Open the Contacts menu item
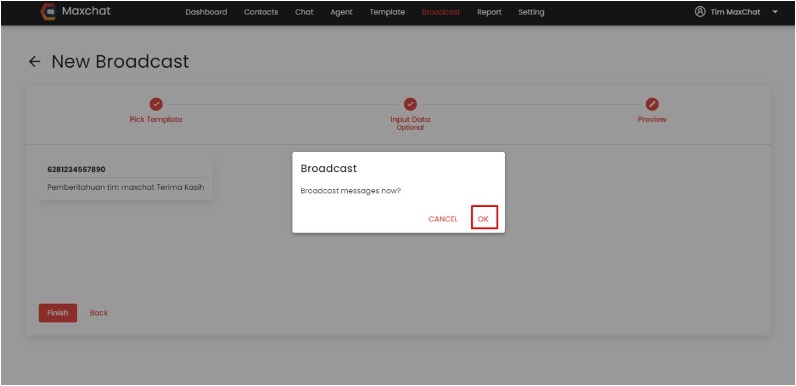This screenshot has height=386, width=796. pos(261,12)
